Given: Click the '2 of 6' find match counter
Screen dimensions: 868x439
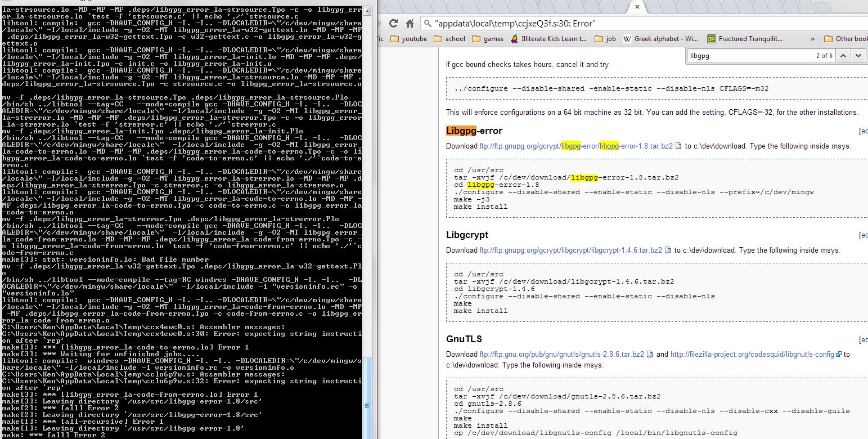Looking at the screenshot, I should [x=824, y=56].
